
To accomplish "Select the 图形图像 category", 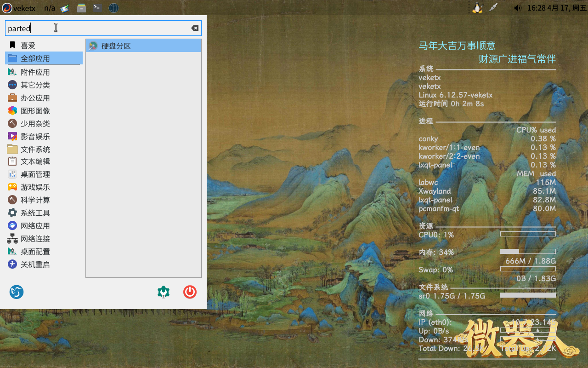I will click(x=35, y=111).
